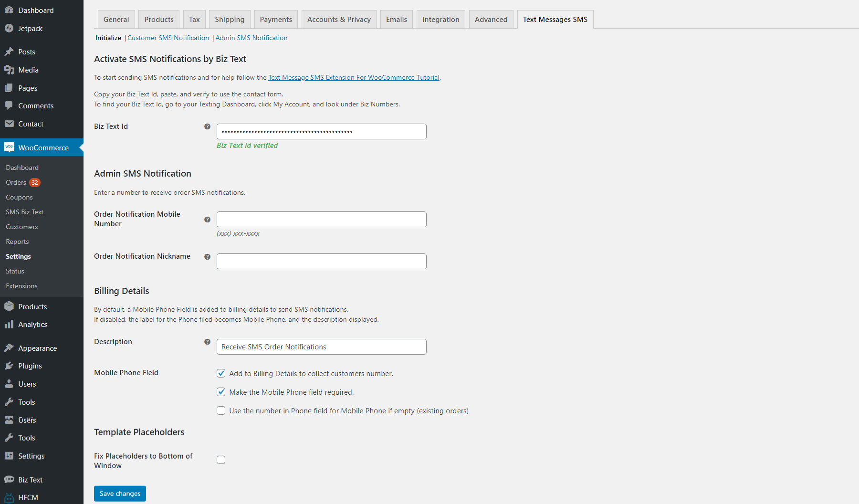
Task: Open the General settings tab
Action: point(116,19)
